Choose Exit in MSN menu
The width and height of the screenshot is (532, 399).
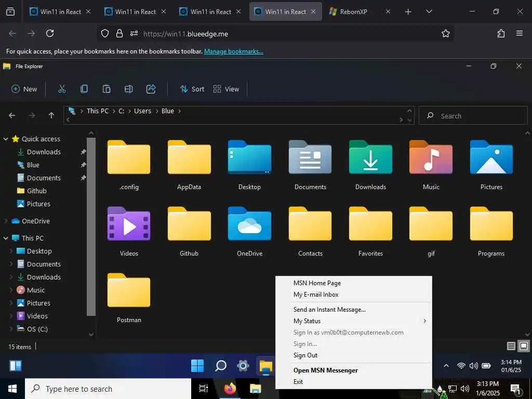[353, 382]
